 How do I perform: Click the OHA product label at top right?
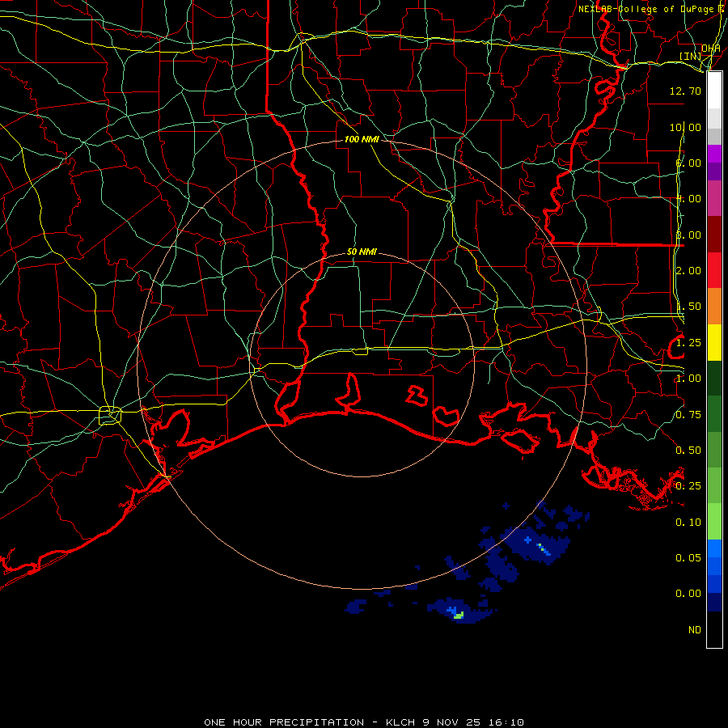coord(711,49)
